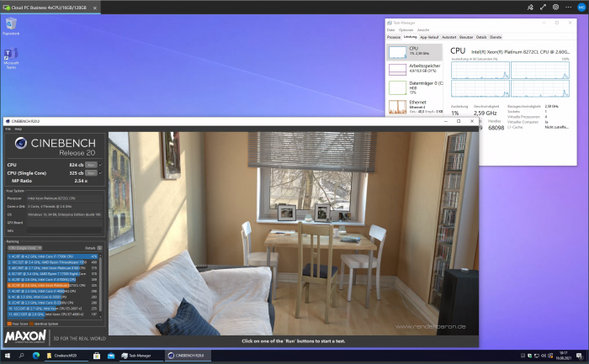589x364 pixels.
Task: Select the Ethernet entry in Task Manager
Action: pos(415,107)
